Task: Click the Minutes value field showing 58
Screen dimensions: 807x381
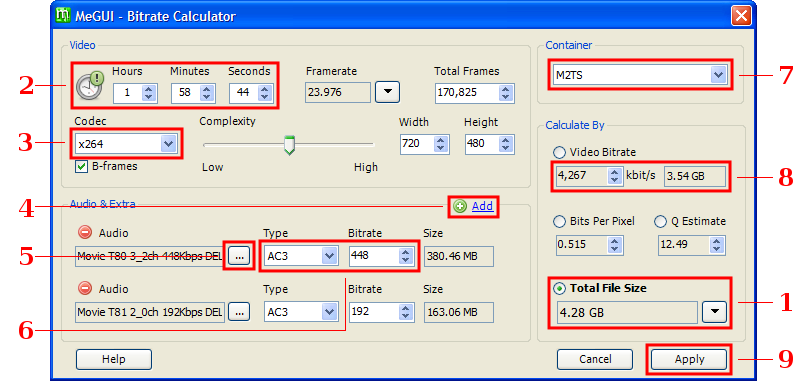Action: [186, 93]
